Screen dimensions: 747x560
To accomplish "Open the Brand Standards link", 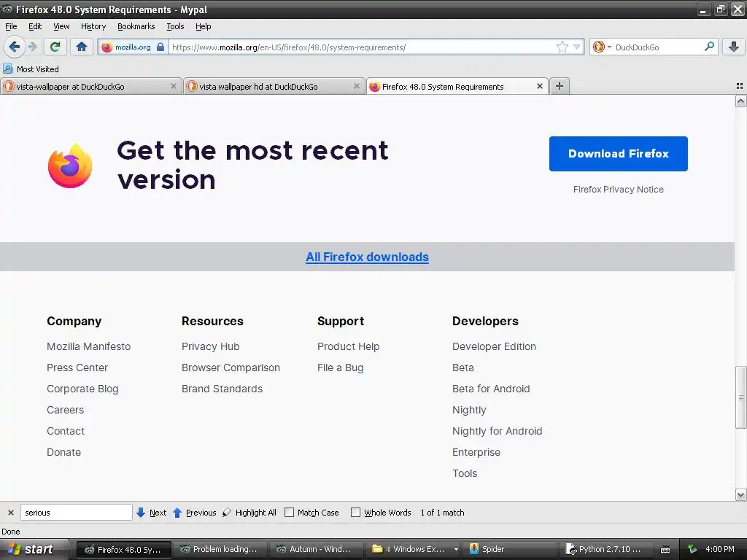I will (222, 389).
